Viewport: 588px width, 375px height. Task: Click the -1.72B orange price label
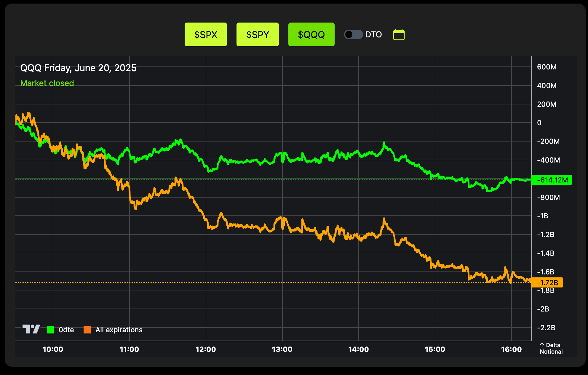coord(547,282)
